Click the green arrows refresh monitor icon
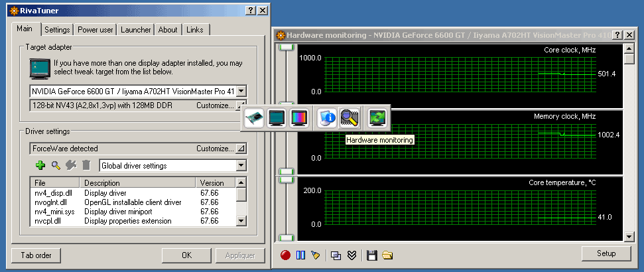Screen dimensions: 644x272 [x=377, y=118]
